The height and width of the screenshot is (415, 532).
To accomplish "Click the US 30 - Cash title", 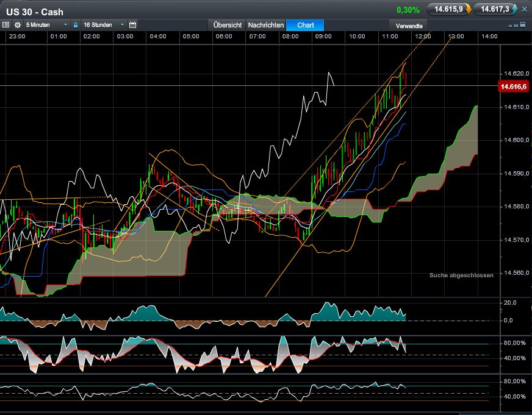I will (x=34, y=12).
